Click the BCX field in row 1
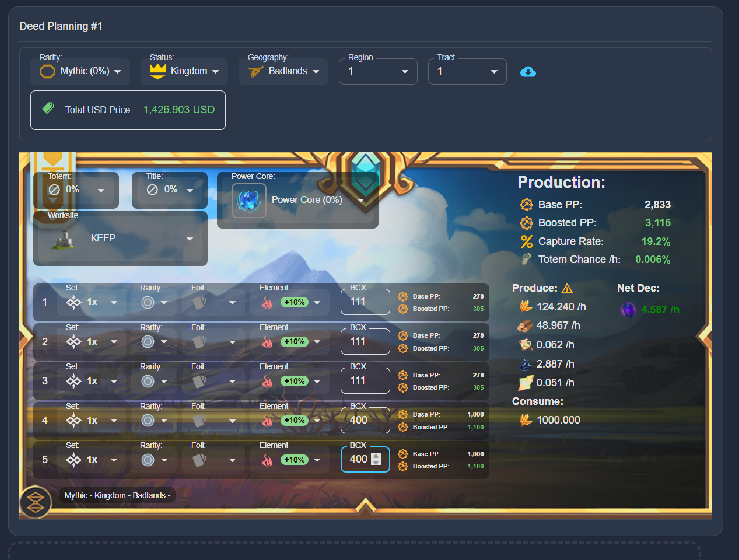739x560 pixels. (x=365, y=302)
